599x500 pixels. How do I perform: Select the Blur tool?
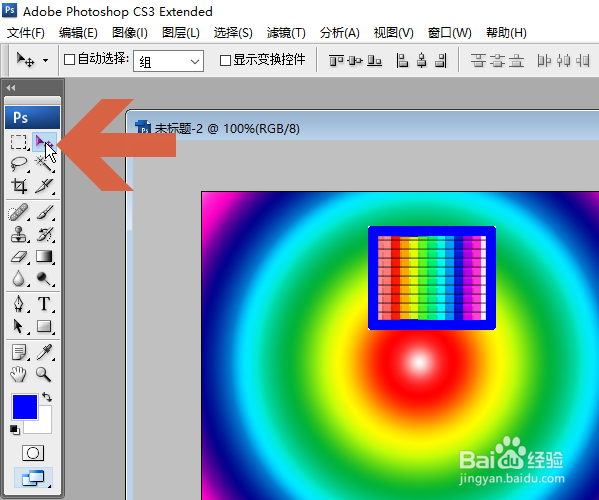(x=19, y=278)
